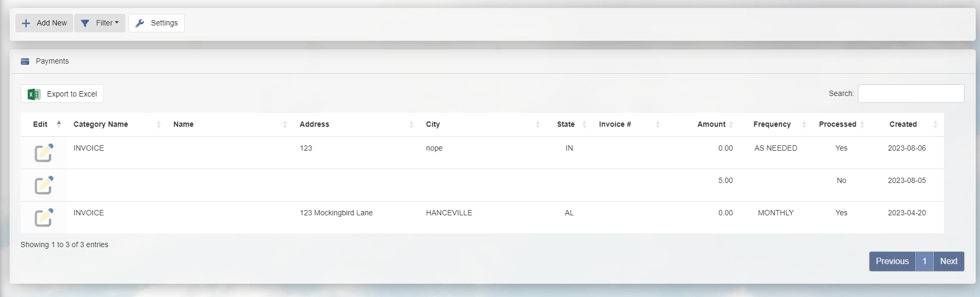
Task: Click the Export to Excel button
Action: coord(62,94)
